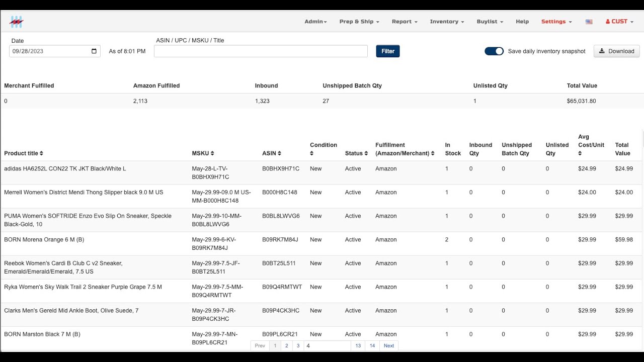This screenshot has width=644, height=362.
Task: Click ASIN B09RK7M84J cell
Action: 280,240
